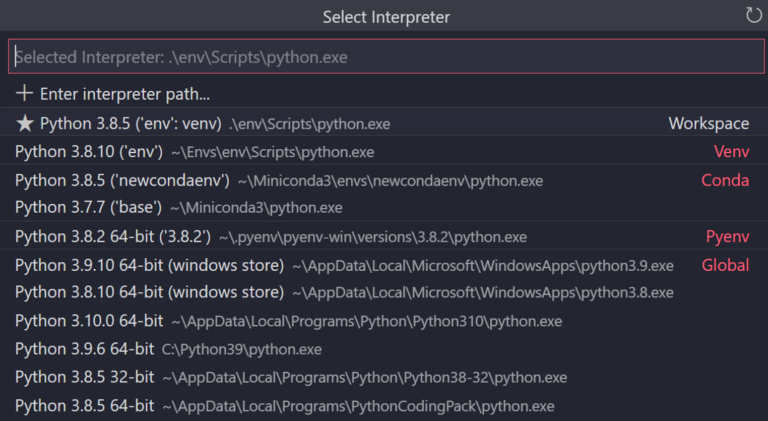Screen dimensions: 768x421
Task: Select Python 3.8.5 ('env': venv) workspace interpreter
Action: click(130, 124)
